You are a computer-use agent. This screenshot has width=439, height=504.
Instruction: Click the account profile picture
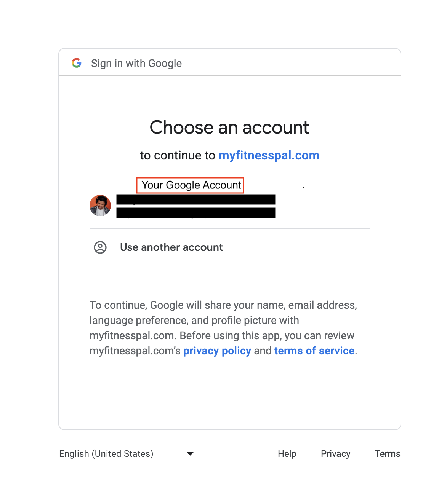[x=100, y=206]
